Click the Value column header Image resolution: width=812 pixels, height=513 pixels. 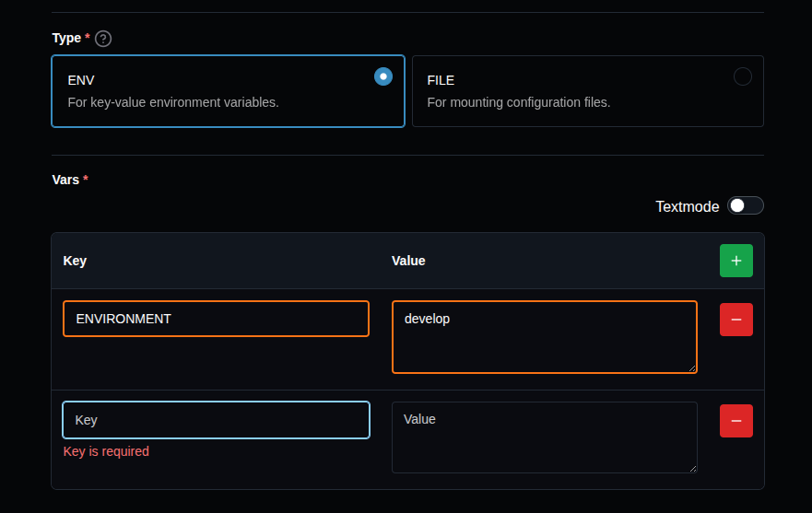408,261
